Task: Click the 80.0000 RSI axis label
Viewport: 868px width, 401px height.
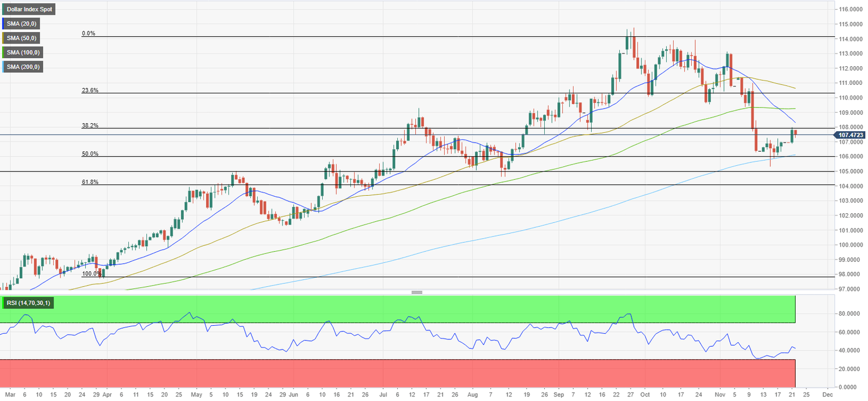Action: tap(850, 313)
